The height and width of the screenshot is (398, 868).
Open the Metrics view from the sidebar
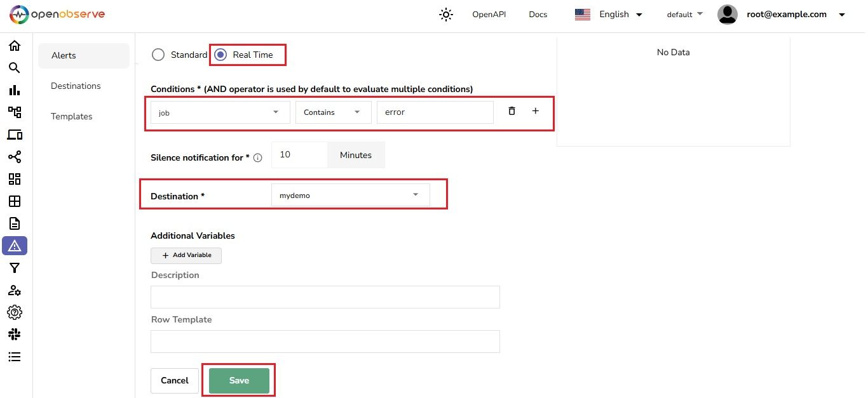(15, 90)
